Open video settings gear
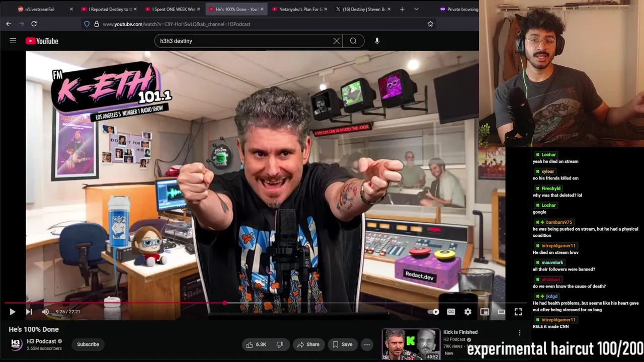The width and height of the screenshot is (644, 362). pyautogui.click(x=468, y=312)
